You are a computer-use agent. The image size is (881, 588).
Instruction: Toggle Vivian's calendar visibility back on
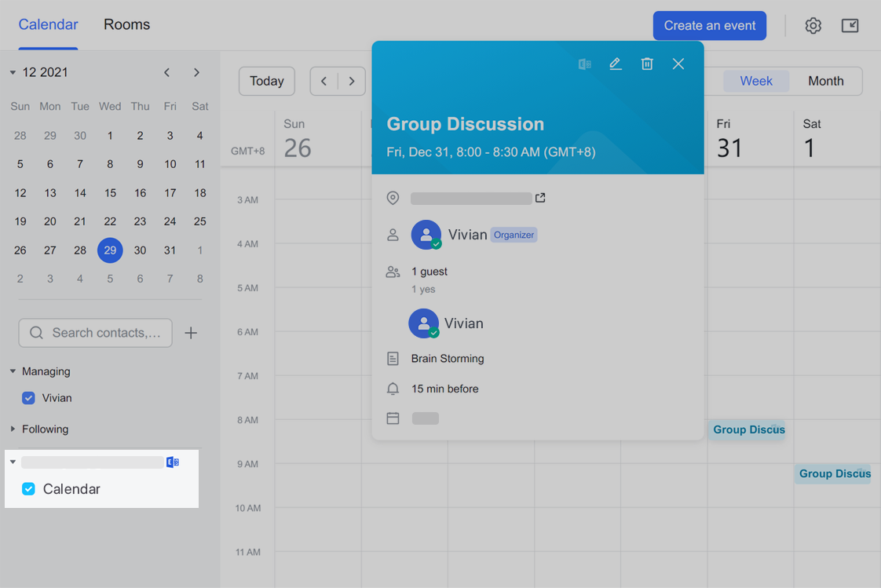pos(28,398)
